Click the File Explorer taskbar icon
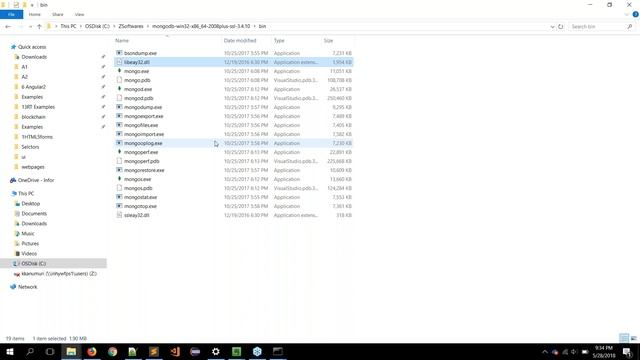The width and height of the screenshot is (640, 360). pos(71,351)
